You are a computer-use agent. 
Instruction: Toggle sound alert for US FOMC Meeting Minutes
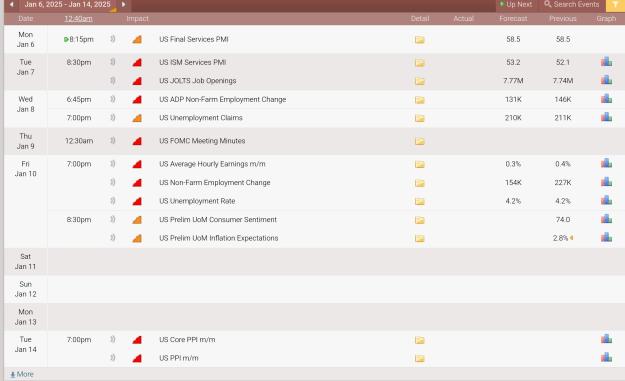coord(113,140)
